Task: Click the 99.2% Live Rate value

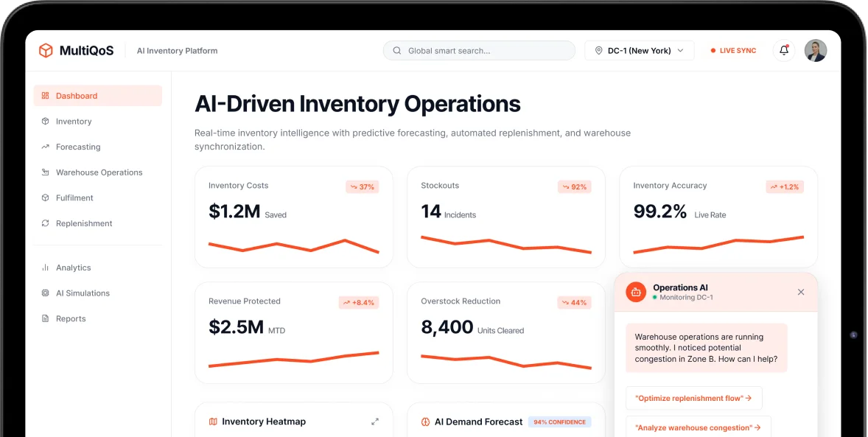Action: click(x=680, y=211)
